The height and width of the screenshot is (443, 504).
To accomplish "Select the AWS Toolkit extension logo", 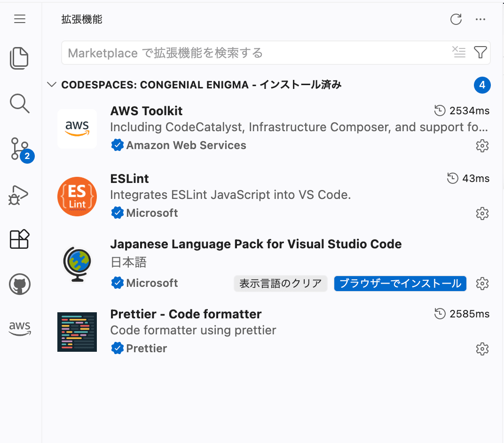I will click(77, 128).
